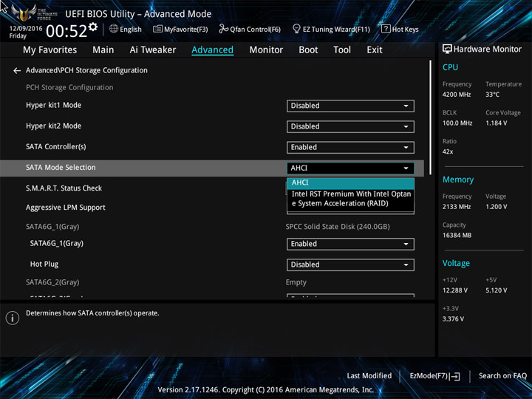This screenshot has height=399, width=532.
Task: Click the info icon in help area
Action: [x=13, y=318]
